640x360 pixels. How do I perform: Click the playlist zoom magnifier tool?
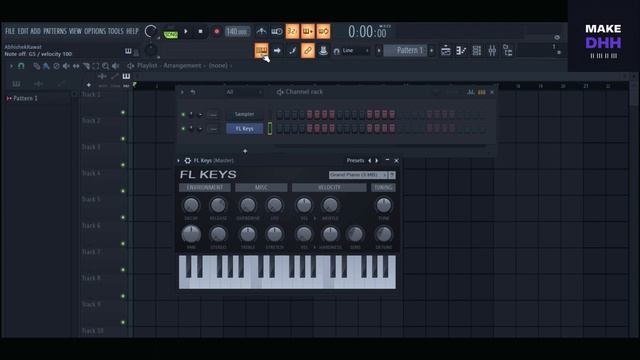pyautogui.click(x=106, y=66)
